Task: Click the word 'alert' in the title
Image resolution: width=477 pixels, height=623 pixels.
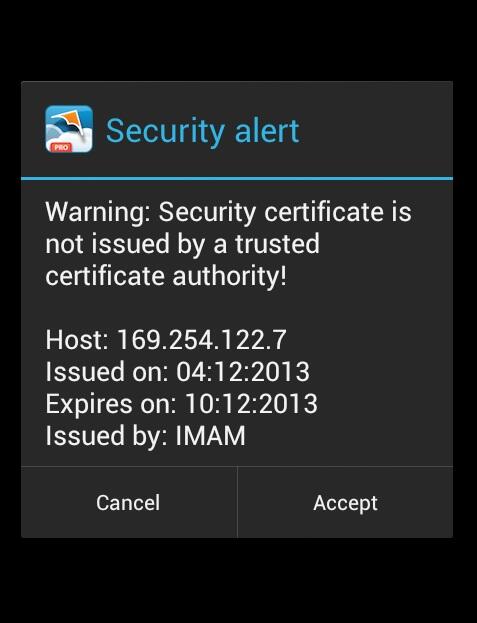Action: pyautogui.click(x=267, y=131)
